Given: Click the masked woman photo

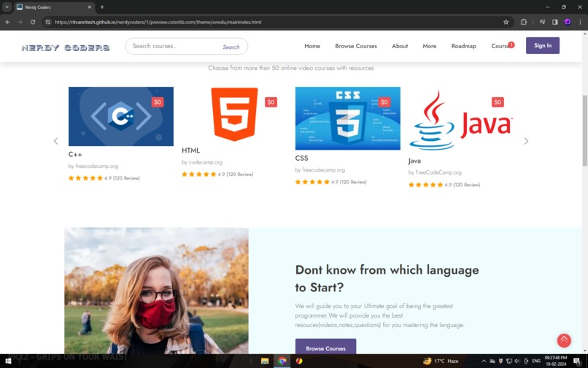Looking at the screenshot, I should coord(156,291).
